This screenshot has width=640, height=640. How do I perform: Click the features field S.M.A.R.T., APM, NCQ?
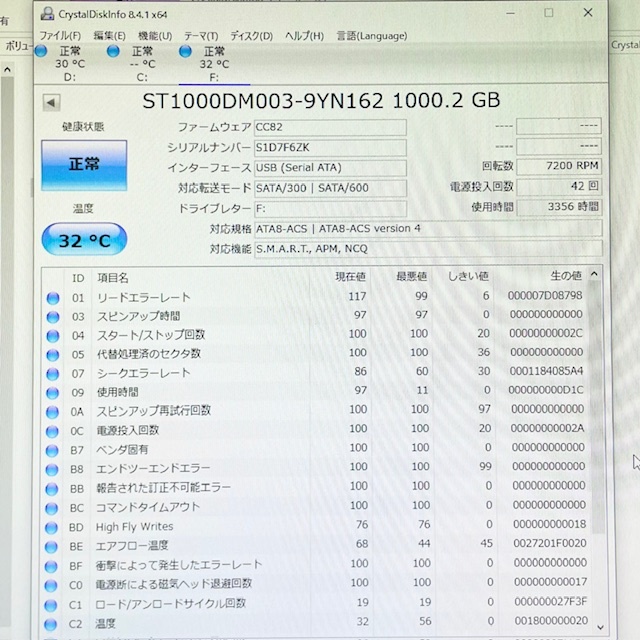tap(428, 249)
